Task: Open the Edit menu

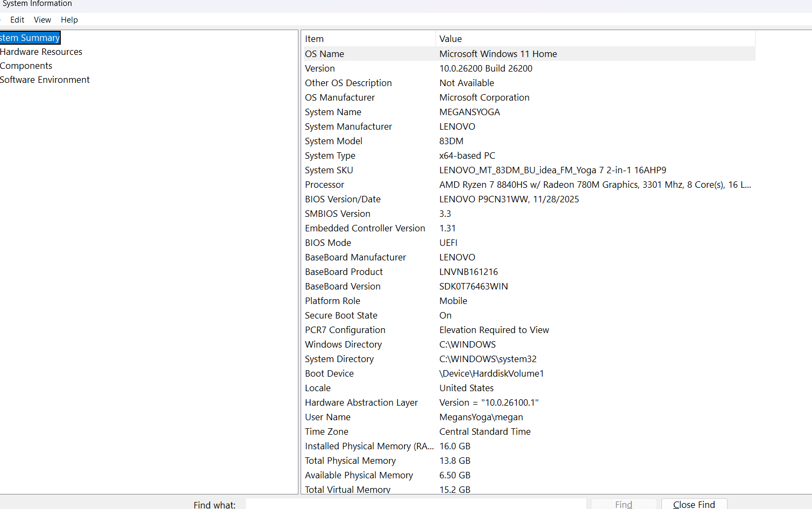Action: click(x=17, y=20)
